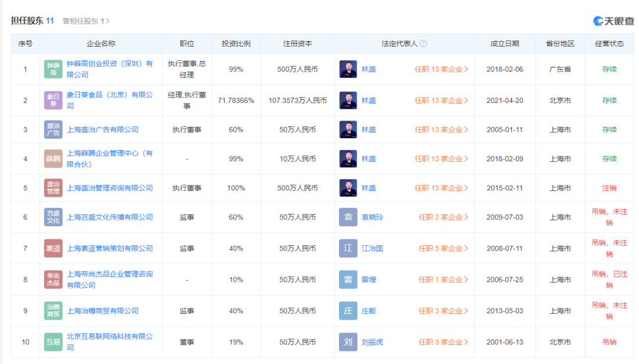Image resolution: width=639 pixels, height=364 pixels.
Task: Click the 成立日期 column header
Action: [505, 44]
